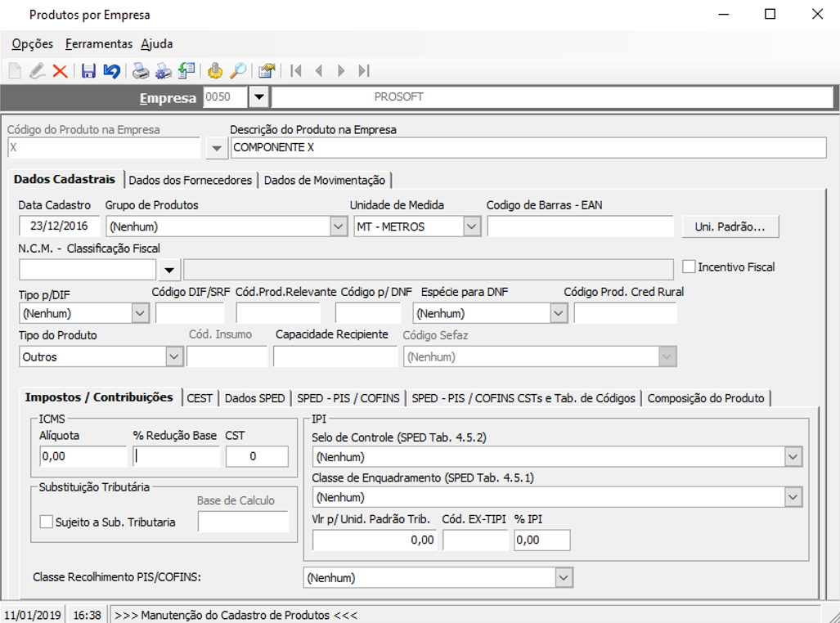
Task: Click the Uni. Padrão... button
Action: (730, 226)
